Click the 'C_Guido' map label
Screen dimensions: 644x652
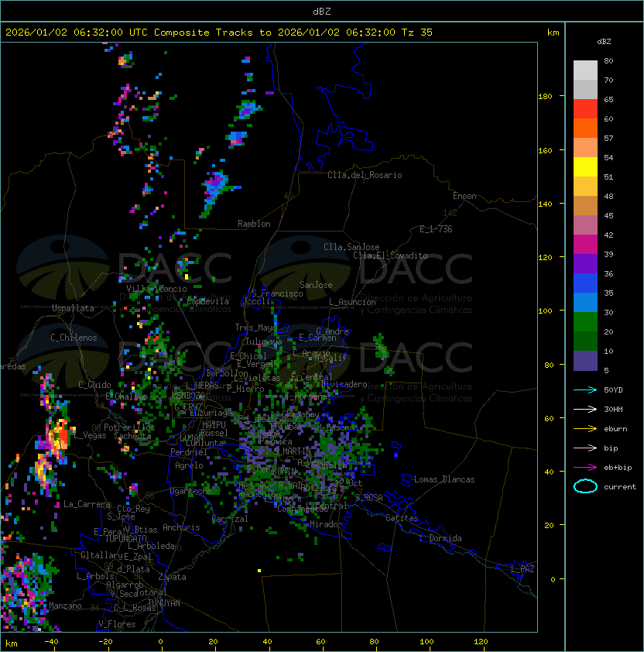pyautogui.click(x=94, y=385)
